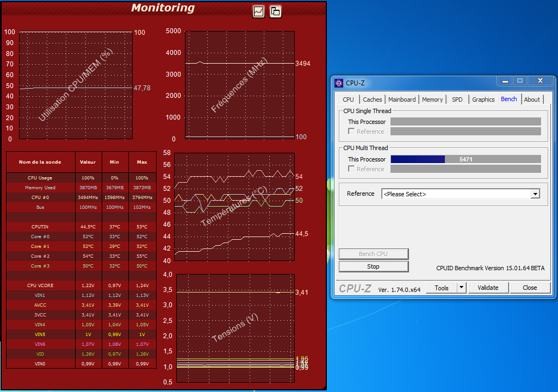Switch to the Mainboard tab
Image resolution: width=558 pixels, height=392 pixels.
pos(402,99)
